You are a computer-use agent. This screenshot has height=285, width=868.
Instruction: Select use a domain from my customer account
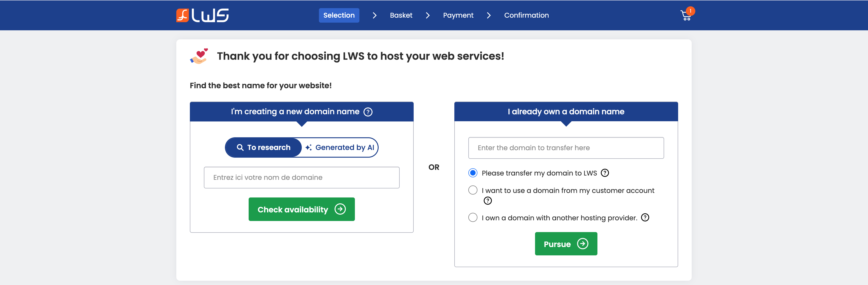pos(473,190)
